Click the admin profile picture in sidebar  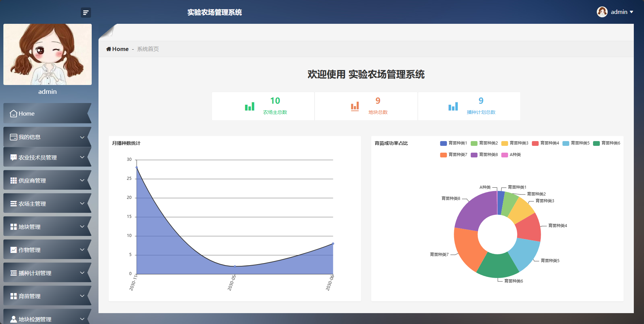48,54
